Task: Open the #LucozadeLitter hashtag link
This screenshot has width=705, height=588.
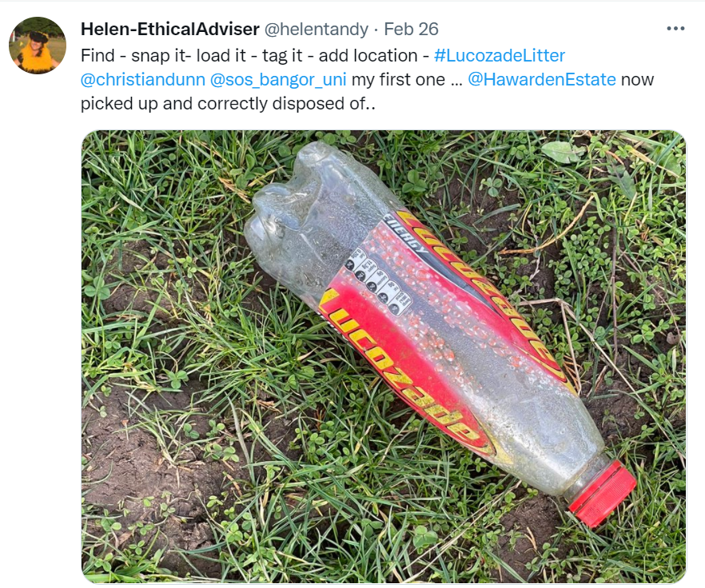Action: (499, 56)
